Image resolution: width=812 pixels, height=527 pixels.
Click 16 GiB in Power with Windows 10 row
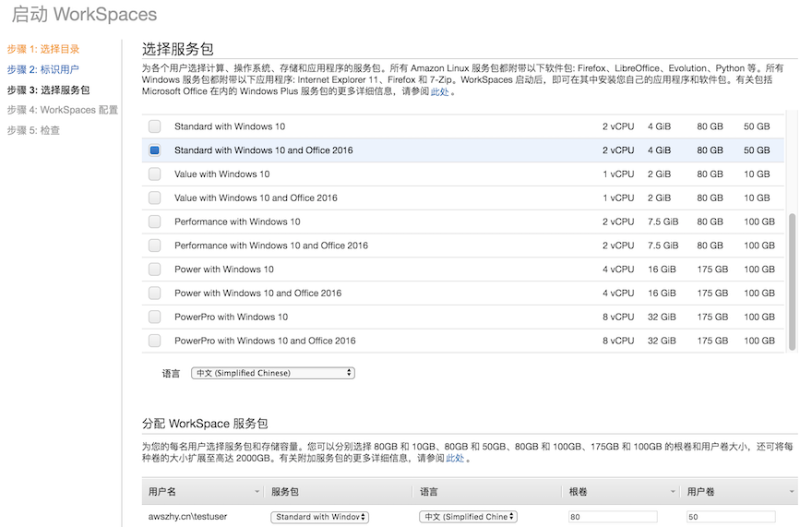662,269
